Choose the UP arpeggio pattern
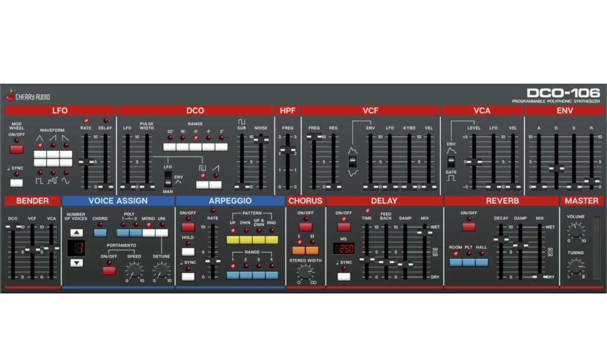This screenshot has width=607, height=364. pyautogui.click(x=233, y=240)
